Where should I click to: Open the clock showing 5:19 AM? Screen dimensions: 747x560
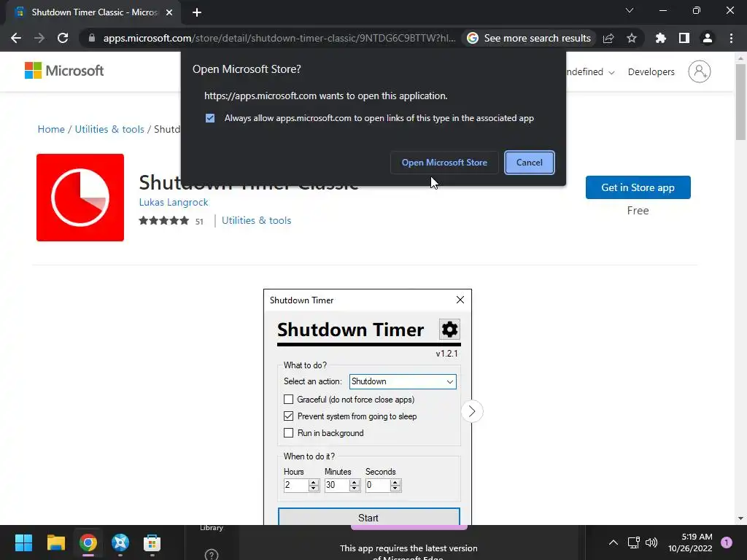[690, 542]
